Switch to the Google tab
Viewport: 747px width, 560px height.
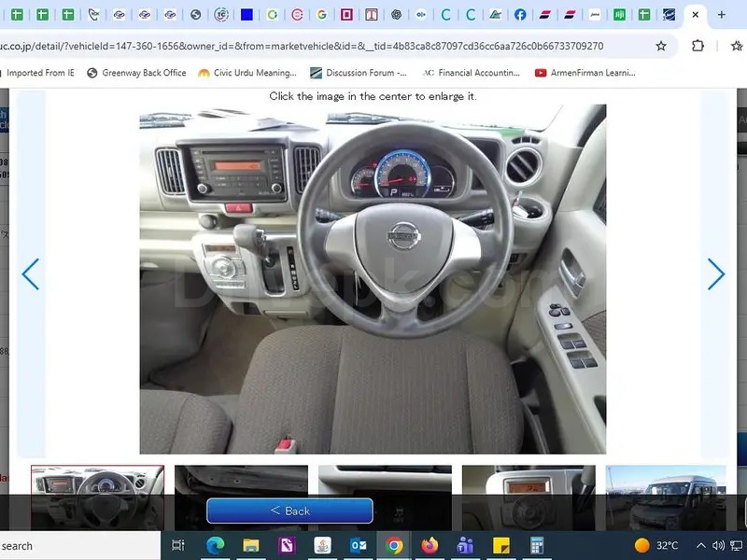click(x=321, y=15)
